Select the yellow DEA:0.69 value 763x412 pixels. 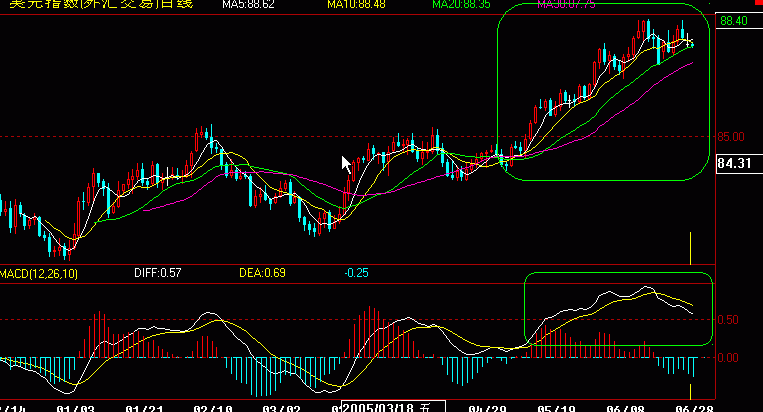[x=262, y=273]
